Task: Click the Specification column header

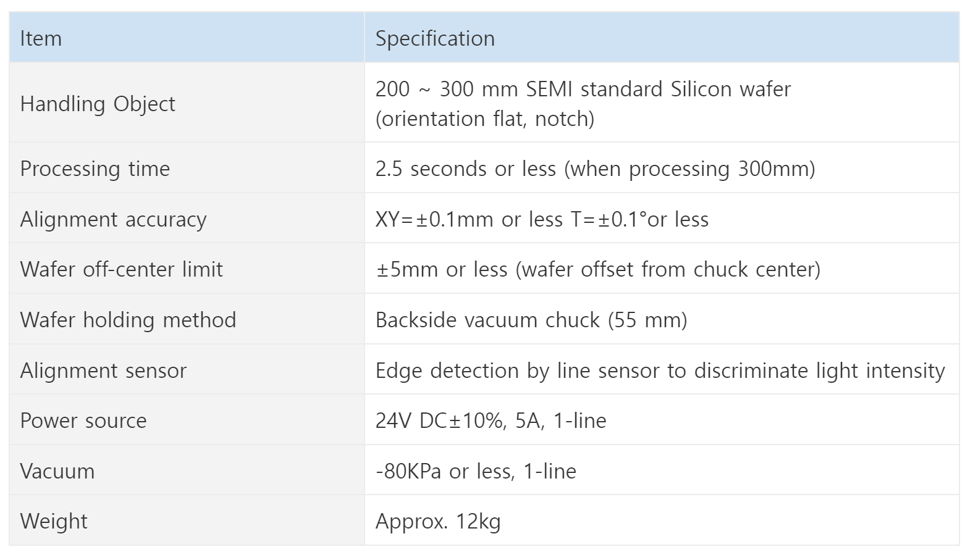Action: [435, 38]
